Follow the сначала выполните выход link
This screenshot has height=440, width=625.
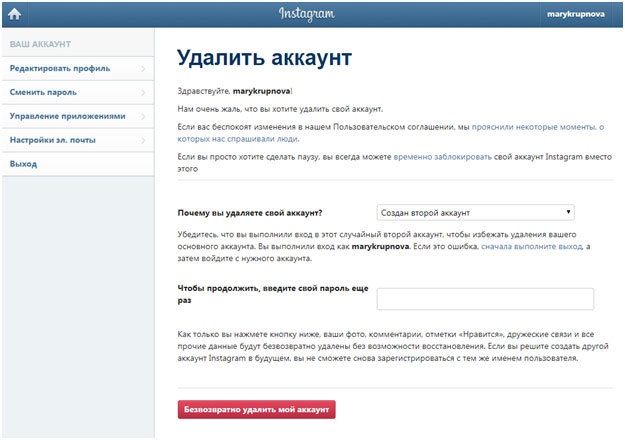click(x=532, y=246)
